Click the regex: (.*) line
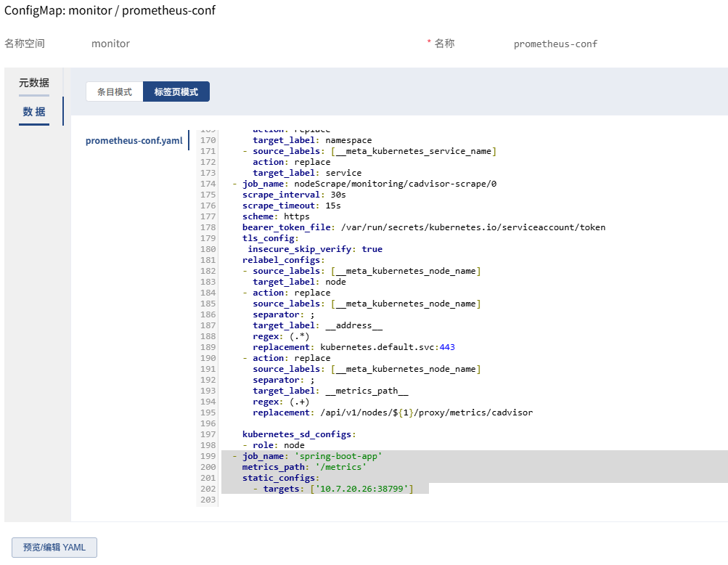 coord(281,336)
